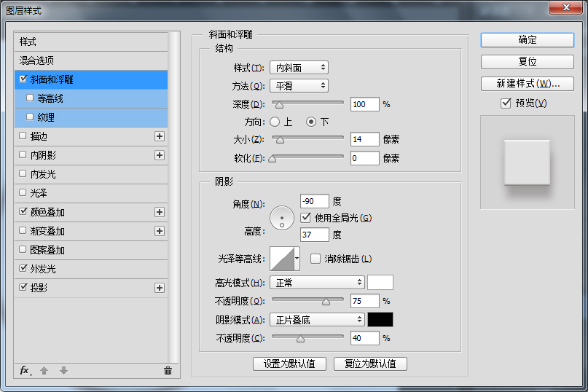Click the style preview thumbnail
Viewport: 588px width, 392px height.
(x=528, y=162)
